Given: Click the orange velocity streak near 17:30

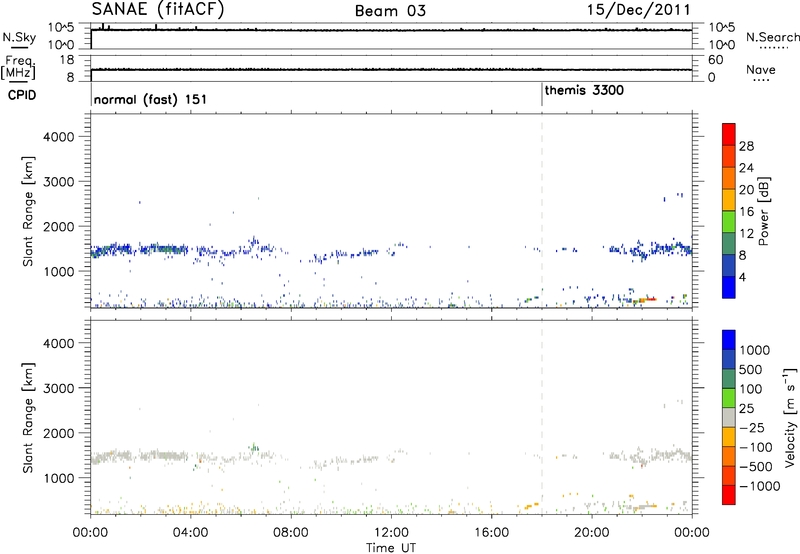Looking at the screenshot, I should pos(531,505).
